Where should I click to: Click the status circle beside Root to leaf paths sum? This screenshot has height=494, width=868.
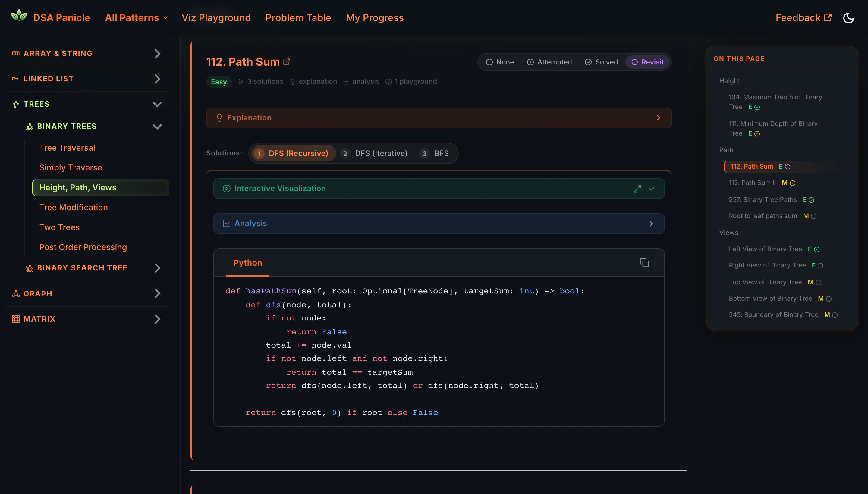coord(814,216)
